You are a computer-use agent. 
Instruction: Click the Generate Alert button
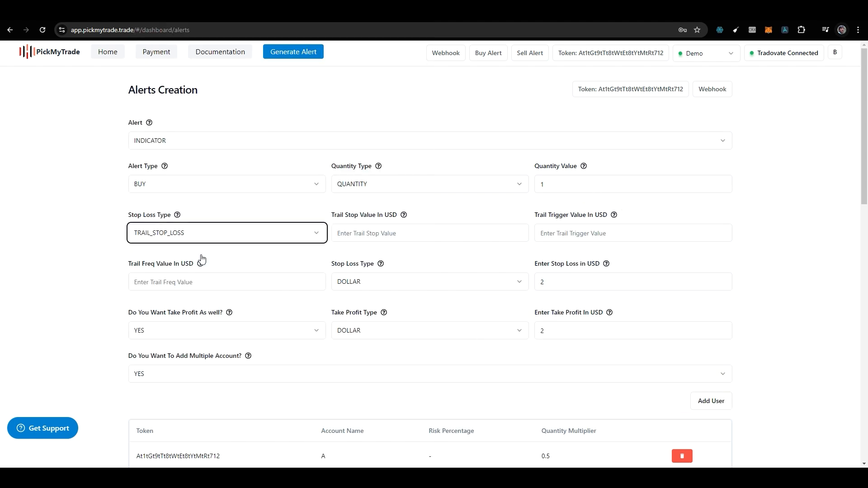pos(293,51)
